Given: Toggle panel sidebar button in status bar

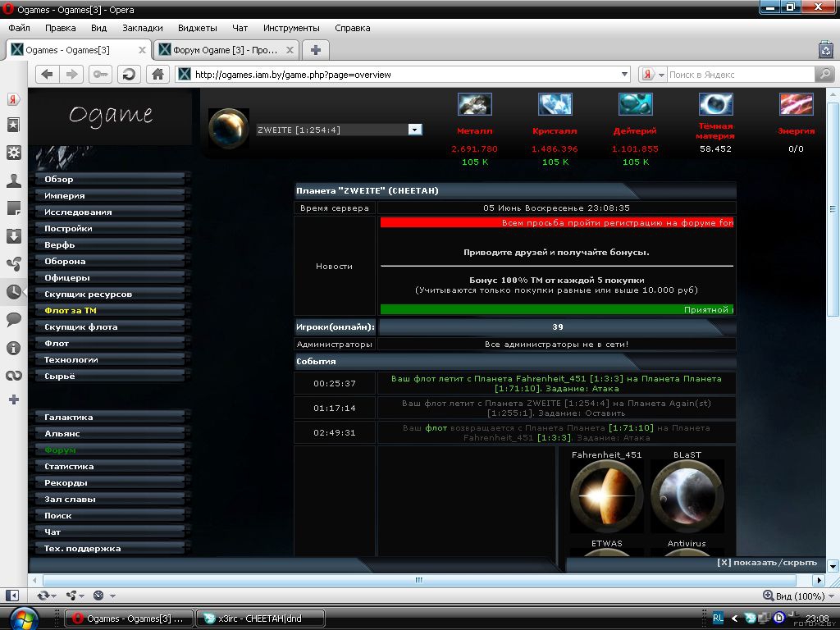Looking at the screenshot, I should pyautogui.click(x=11, y=596).
